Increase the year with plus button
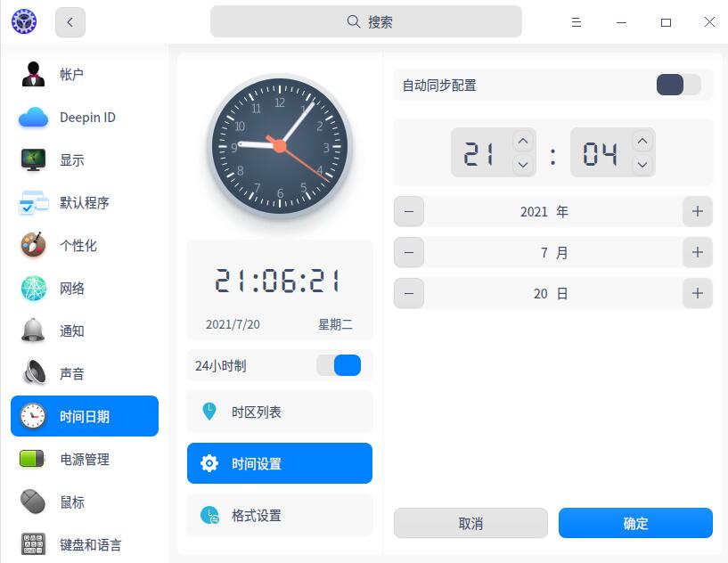The image size is (728, 563). tap(698, 211)
